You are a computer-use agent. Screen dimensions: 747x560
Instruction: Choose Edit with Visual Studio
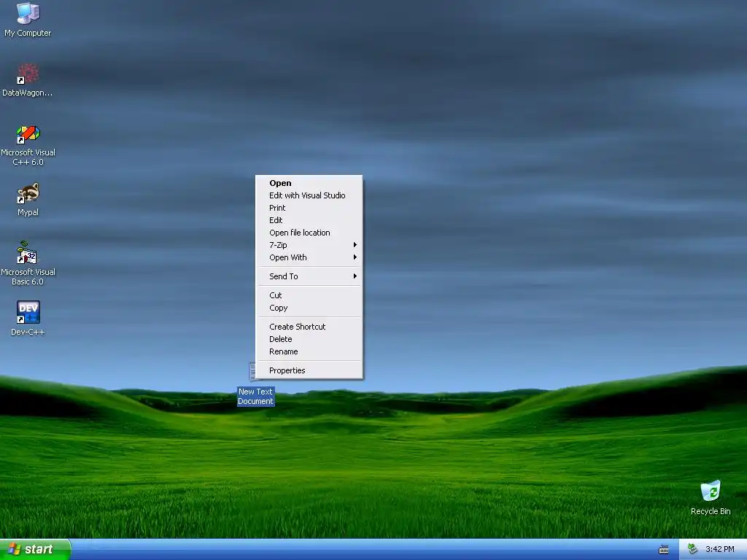point(309,195)
